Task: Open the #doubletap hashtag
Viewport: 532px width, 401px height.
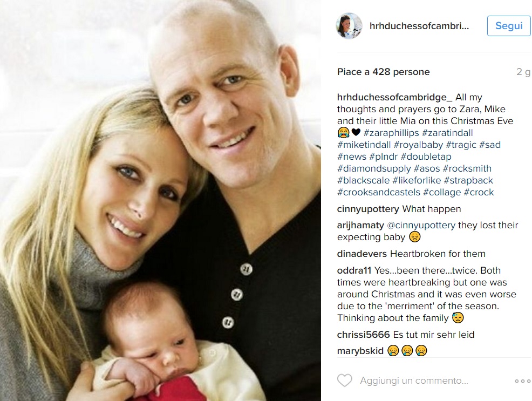Action: coord(426,157)
